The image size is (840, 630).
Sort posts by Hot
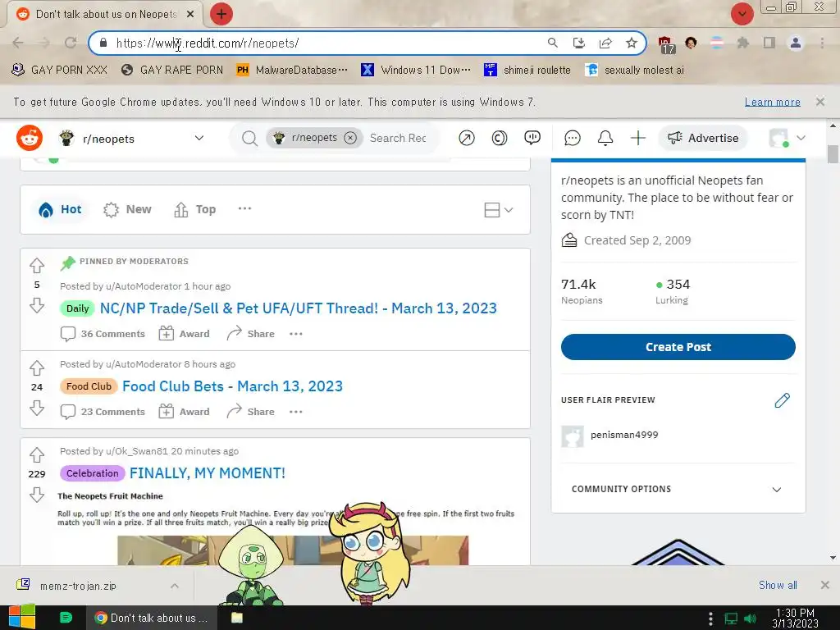pos(60,209)
